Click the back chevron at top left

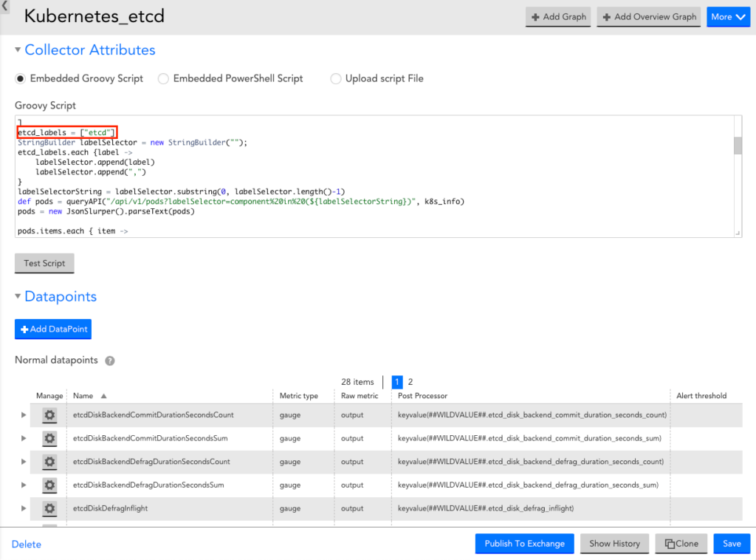click(4, 7)
